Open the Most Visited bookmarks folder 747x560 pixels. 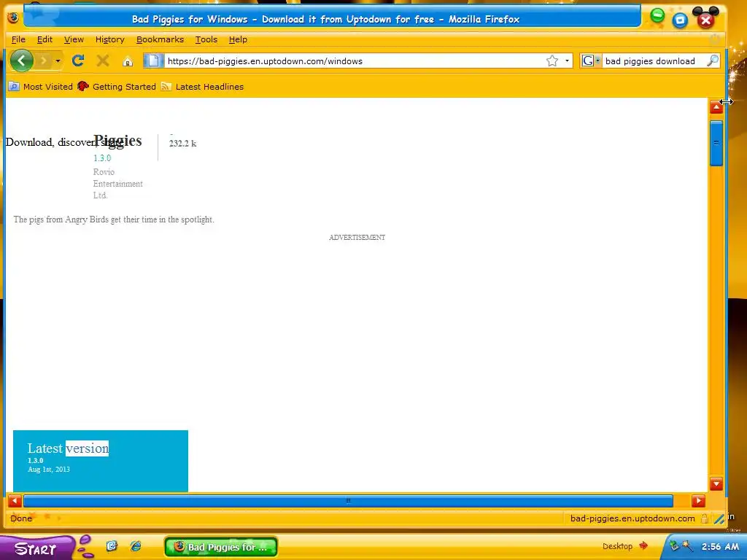pyautogui.click(x=41, y=87)
